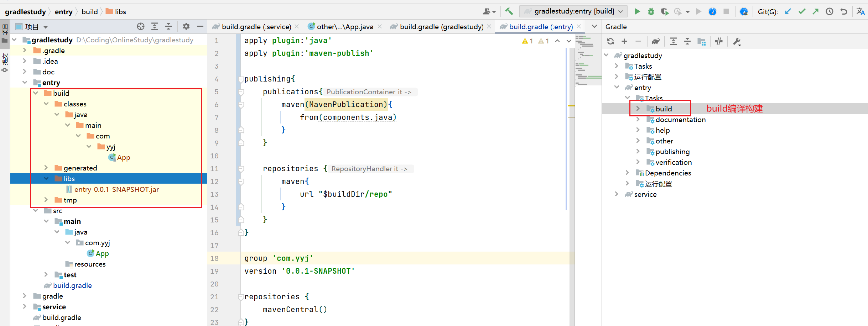
Task: Click Git rollback undo icon
Action: (x=843, y=11)
